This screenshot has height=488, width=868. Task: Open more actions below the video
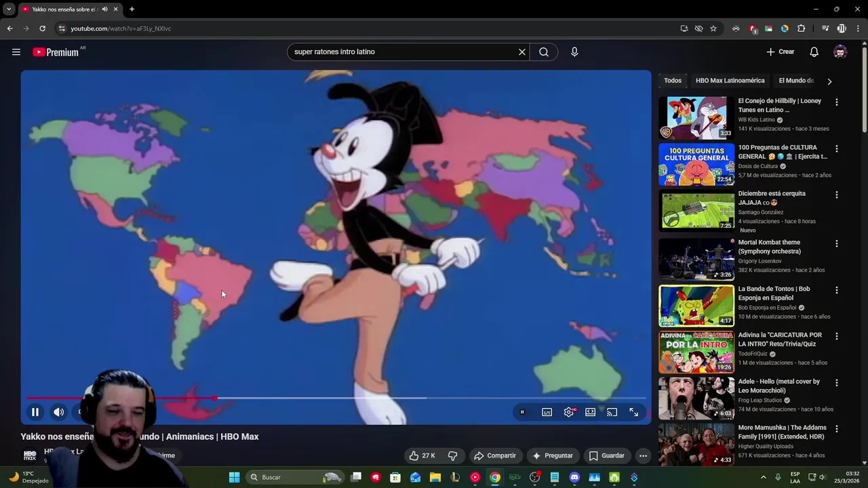pos(643,455)
